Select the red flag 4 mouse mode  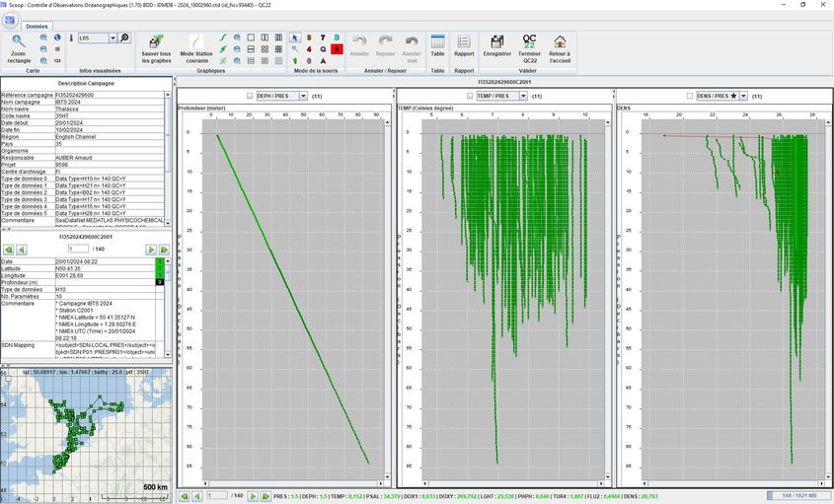[309, 49]
